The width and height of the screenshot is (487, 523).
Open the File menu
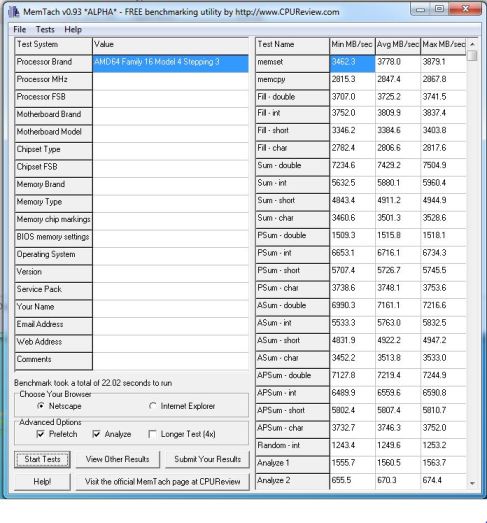[x=19, y=29]
